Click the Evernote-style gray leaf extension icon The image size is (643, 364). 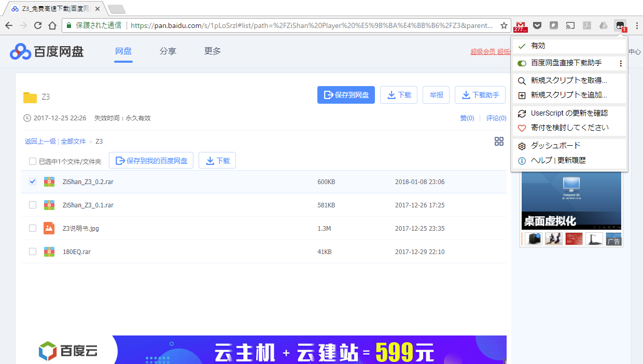[x=554, y=25]
